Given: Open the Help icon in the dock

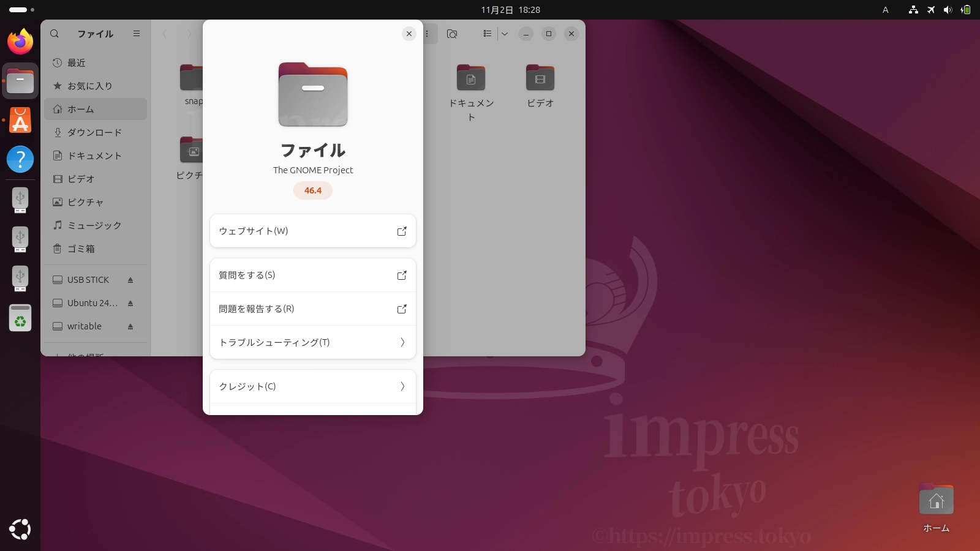Looking at the screenshot, I should (x=20, y=159).
